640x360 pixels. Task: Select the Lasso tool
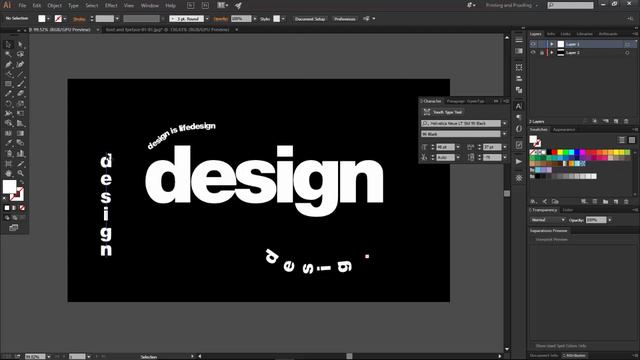[20, 54]
